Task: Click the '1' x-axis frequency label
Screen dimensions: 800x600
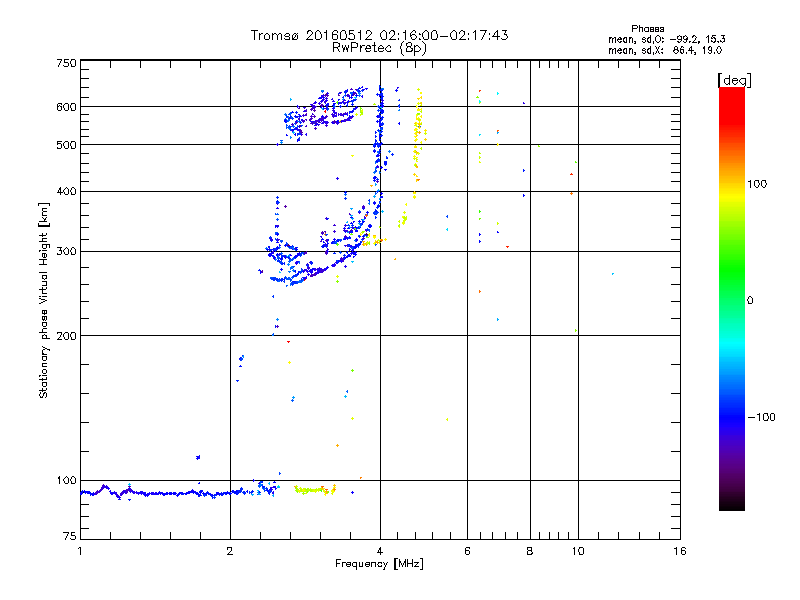Action: point(80,551)
